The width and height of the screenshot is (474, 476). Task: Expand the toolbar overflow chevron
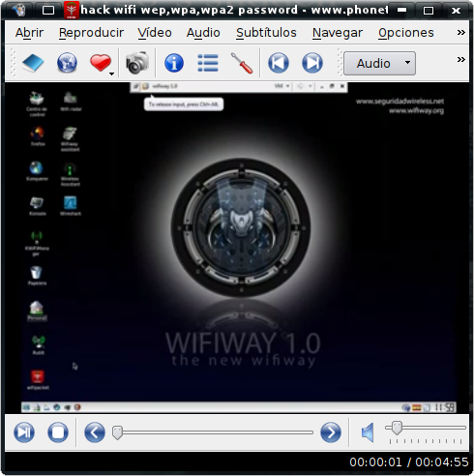click(x=461, y=59)
